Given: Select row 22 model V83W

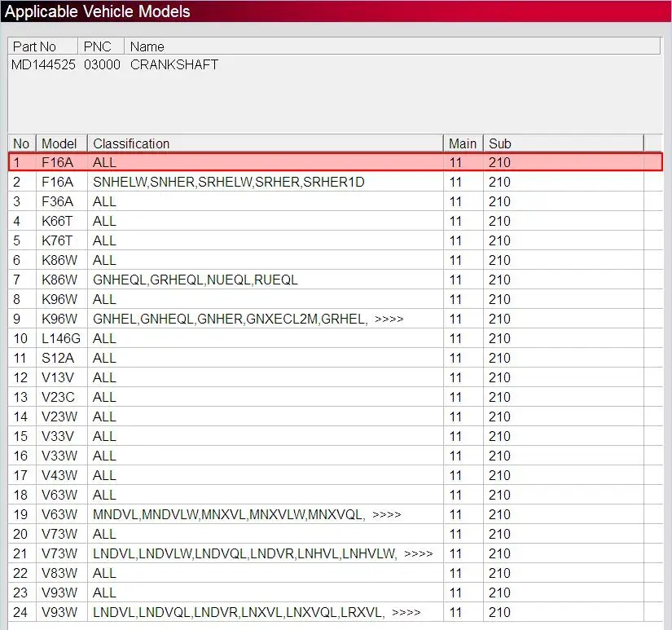Looking at the screenshot, I should 59,573.
